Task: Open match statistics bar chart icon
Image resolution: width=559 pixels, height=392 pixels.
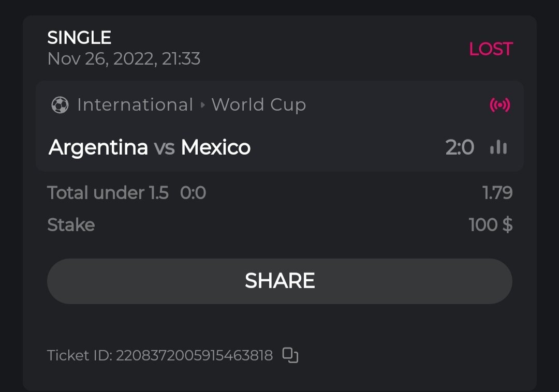Action: tap(498, 148)
